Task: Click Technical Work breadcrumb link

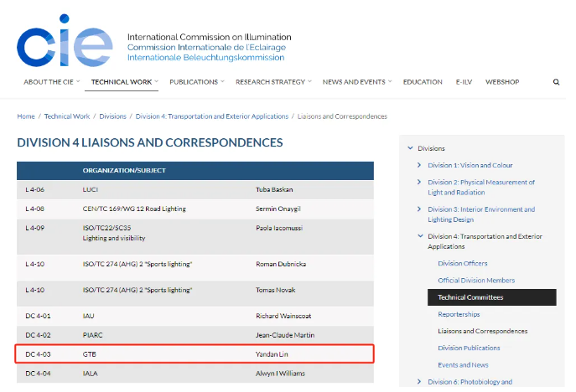Action: pos(67,116)
